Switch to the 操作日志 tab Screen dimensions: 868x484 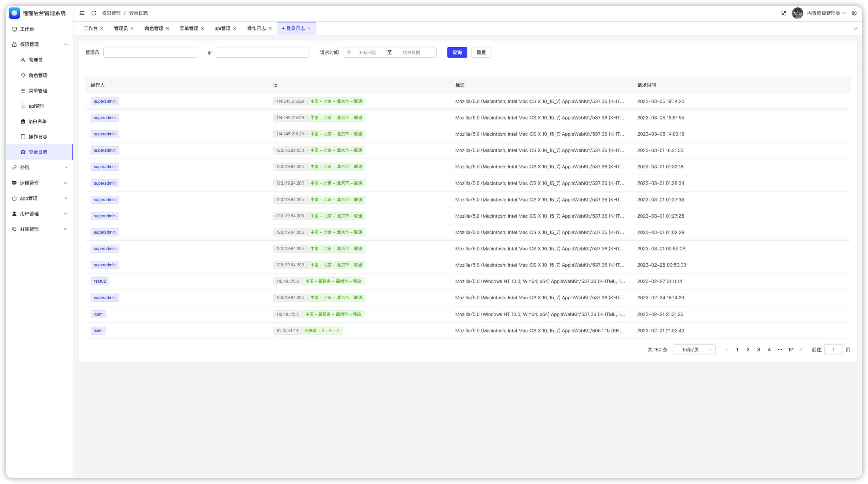pyautogui.click(x=256, y=29)
